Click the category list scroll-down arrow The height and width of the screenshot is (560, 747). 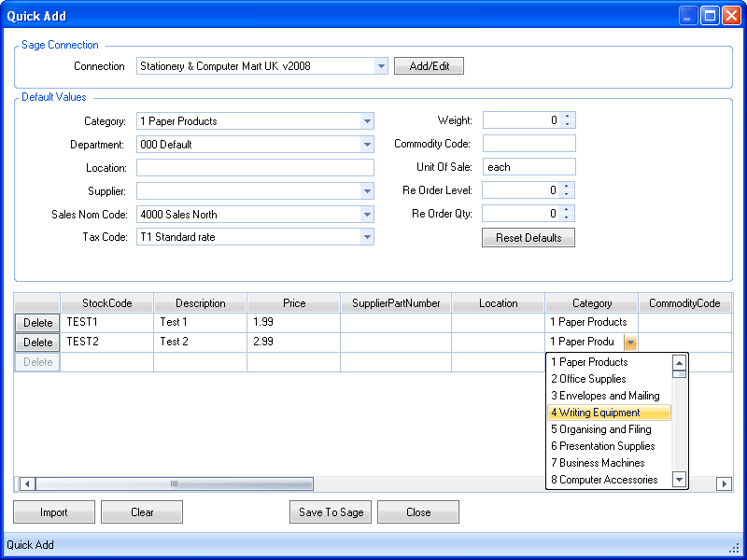pos(680,480)
